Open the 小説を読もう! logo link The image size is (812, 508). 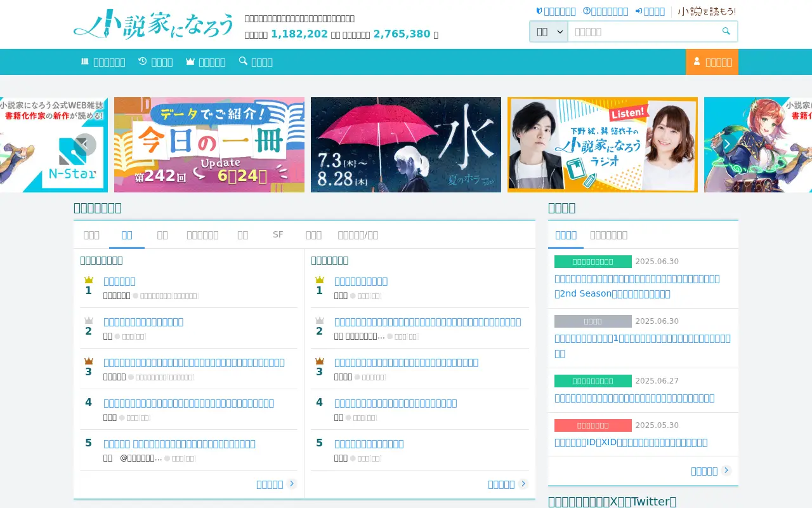point(707,11)
